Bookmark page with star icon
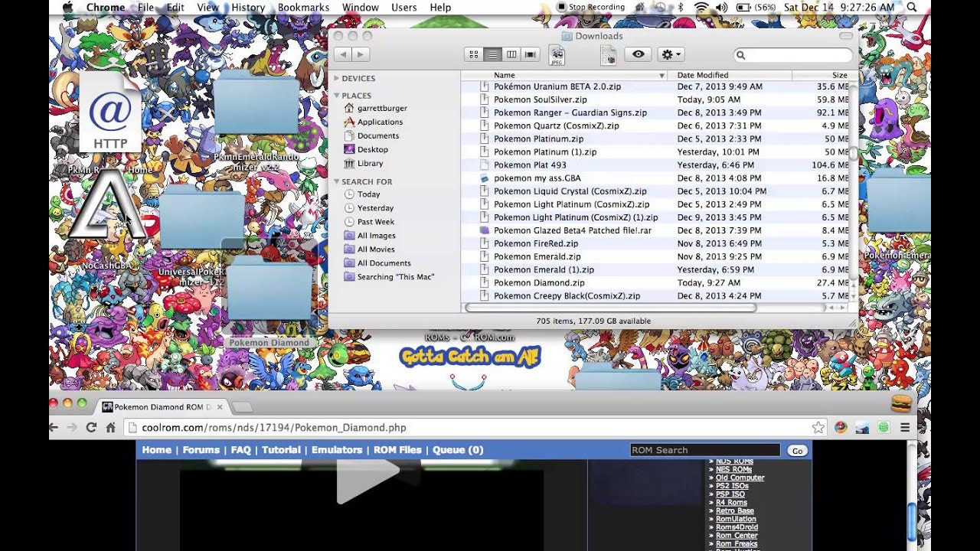The height and width of the screenshot is (551, 980). (x=818, y=427)
